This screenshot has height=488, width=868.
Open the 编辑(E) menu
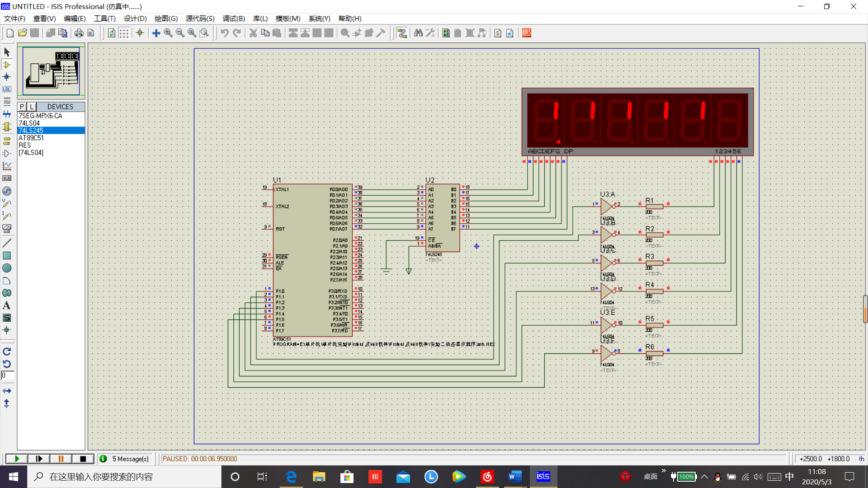(x=75, y=19)
